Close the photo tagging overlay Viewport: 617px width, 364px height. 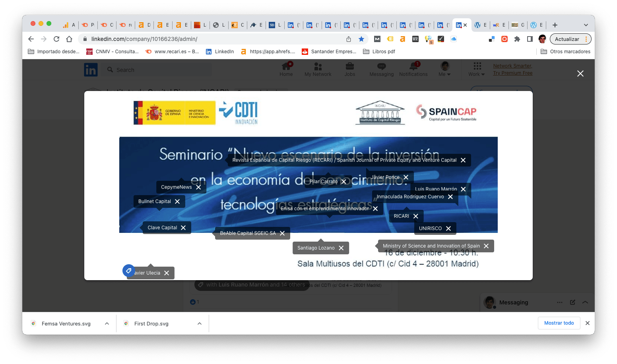(x=580, y=74)
